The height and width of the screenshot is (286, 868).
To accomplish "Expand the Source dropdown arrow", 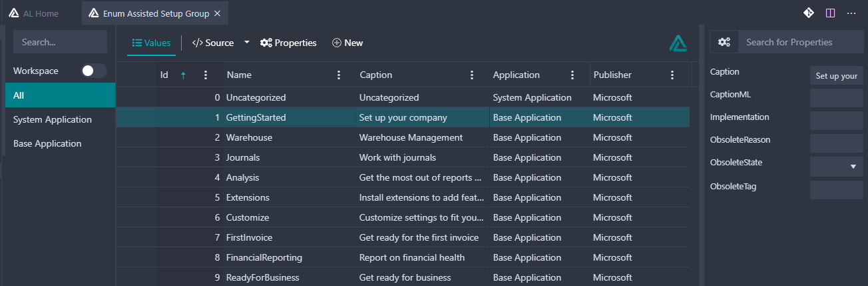I will (x=247, y=42).
